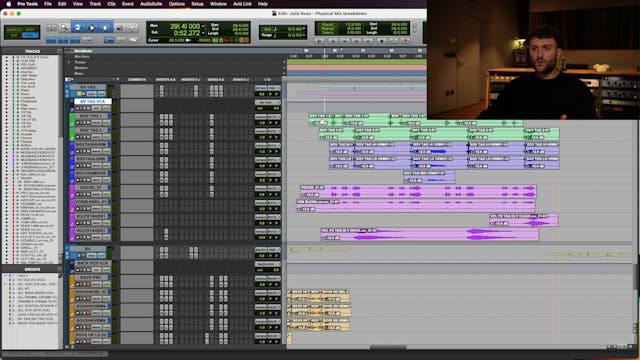Open the Grid value dropdown
This screenshot has height=360, width=640.
(x=304, y=29)
